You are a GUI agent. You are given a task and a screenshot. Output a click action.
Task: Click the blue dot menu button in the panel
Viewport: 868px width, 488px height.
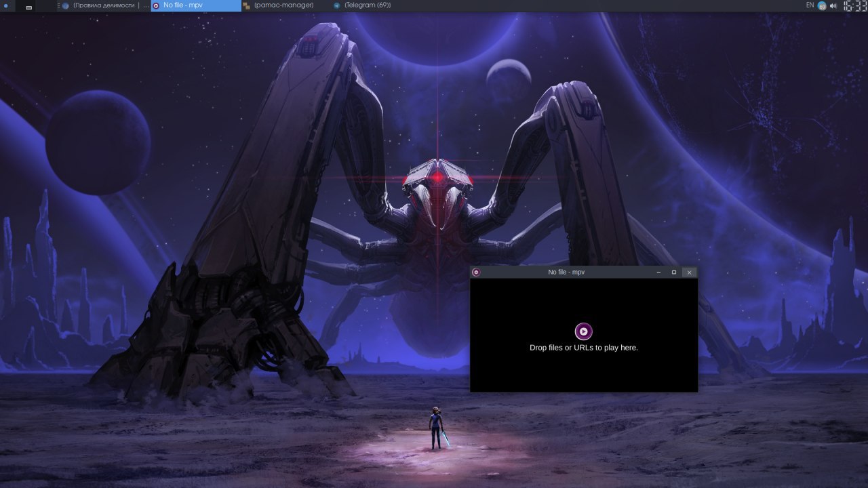click(6, 6)
